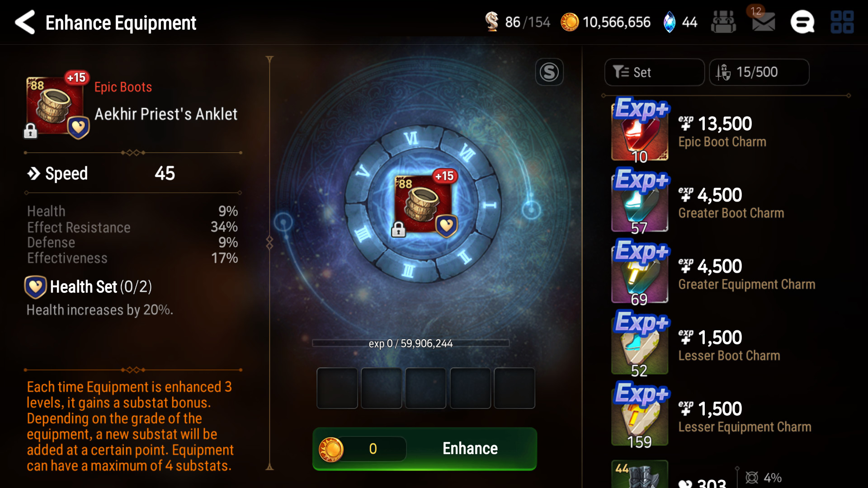The image size is (868, 488).
Task: Open the Set sort filter dropdown
Action: [654, 72]
